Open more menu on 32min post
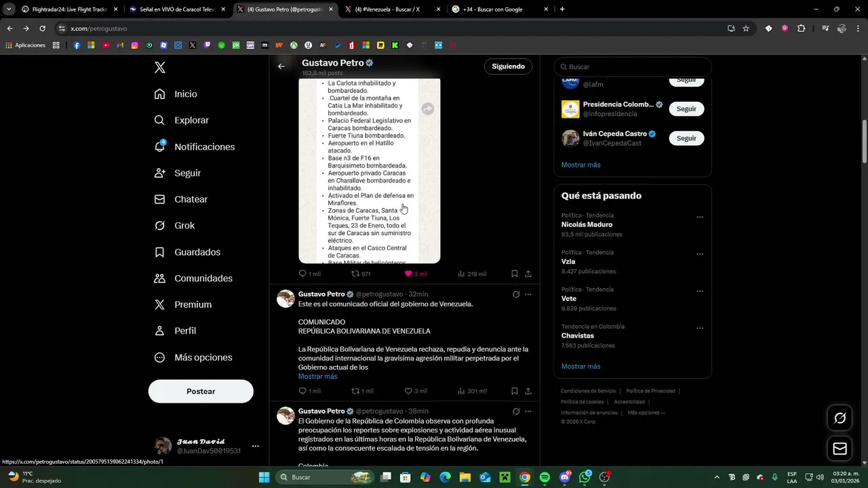 coord(528,295)
